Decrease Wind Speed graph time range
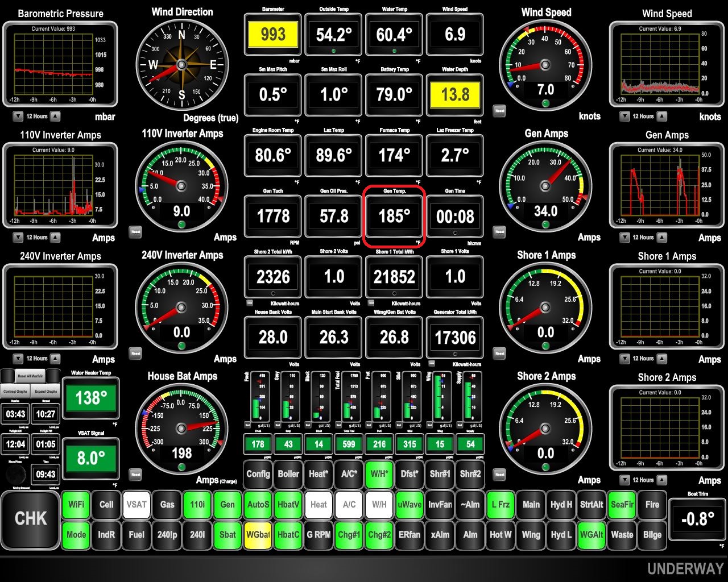This screenshot has height=582, width=728. click(x=624, y=116)
